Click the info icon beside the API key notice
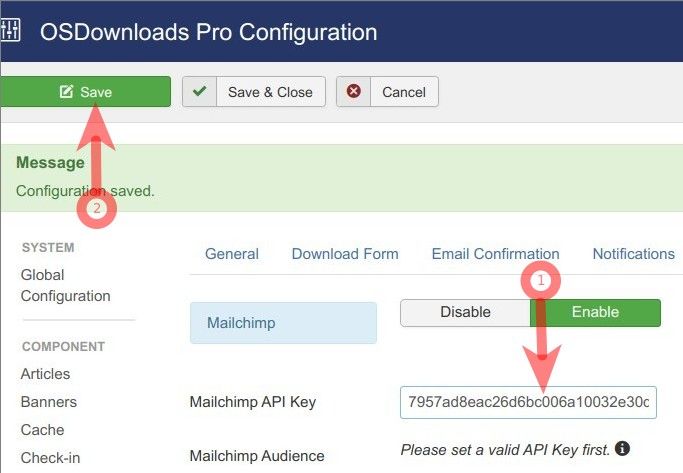This screenshot has height=473, width=683. pyautogui.click(x=622, y=449)
